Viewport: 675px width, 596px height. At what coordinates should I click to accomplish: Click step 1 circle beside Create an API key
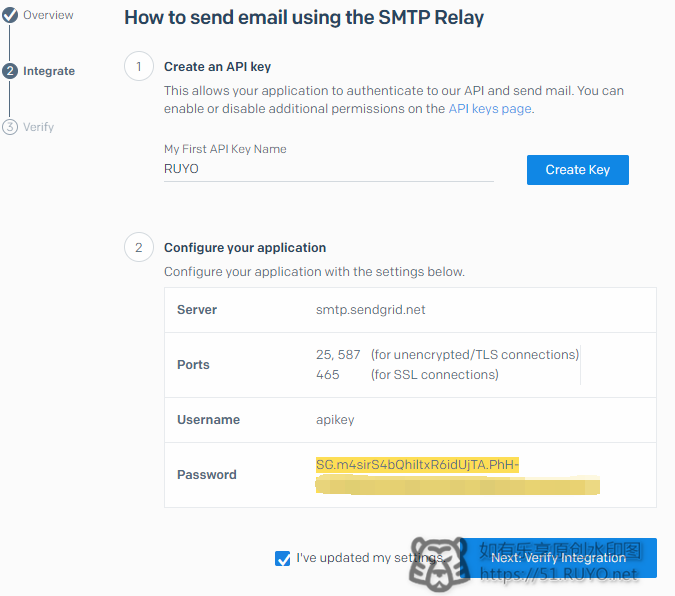[139, 66]
